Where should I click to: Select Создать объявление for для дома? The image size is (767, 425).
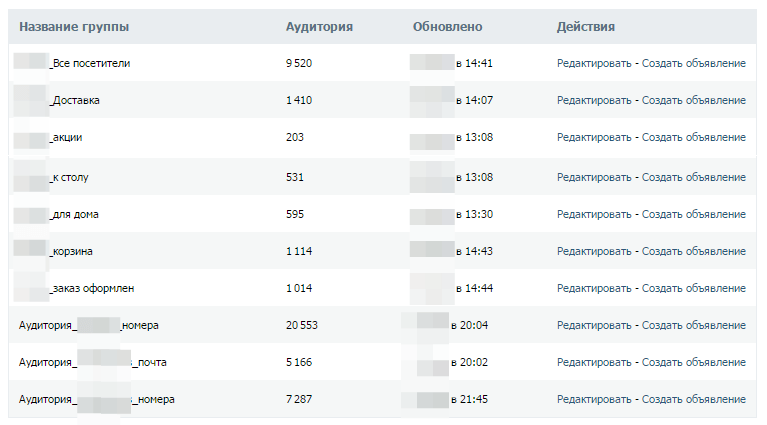[x=694, y=214]
